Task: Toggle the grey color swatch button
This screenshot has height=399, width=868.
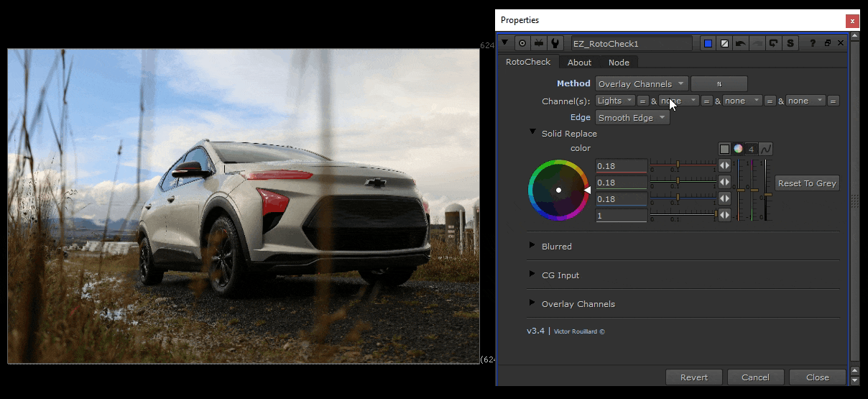Action: coord(725,149)
